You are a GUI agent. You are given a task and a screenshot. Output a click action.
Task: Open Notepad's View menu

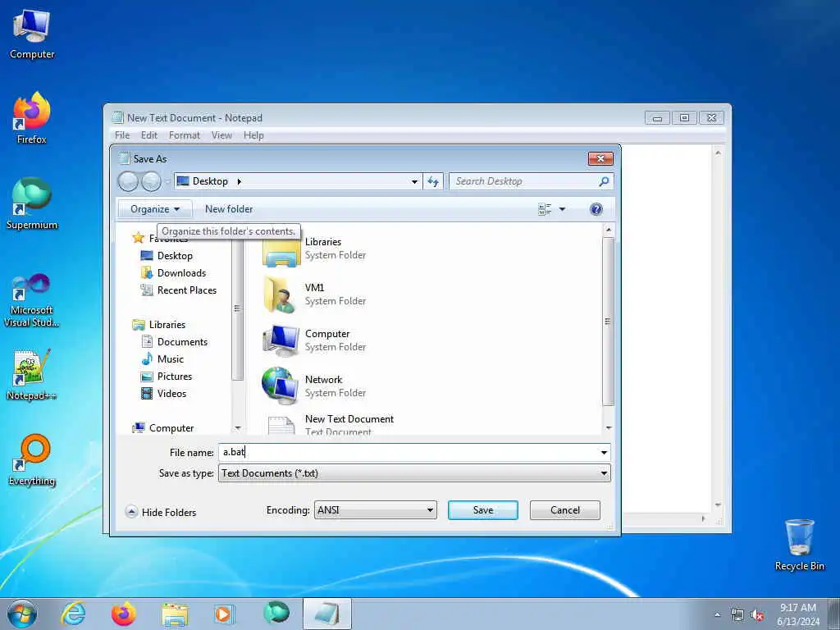(221, 135)
